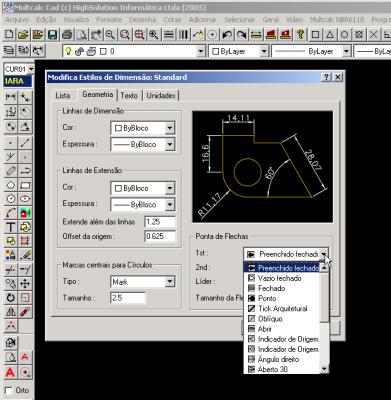This screenshot has width=391, height=400.
Task: Click the circle snap icon in top toolbar
Action: pos(345,34)
